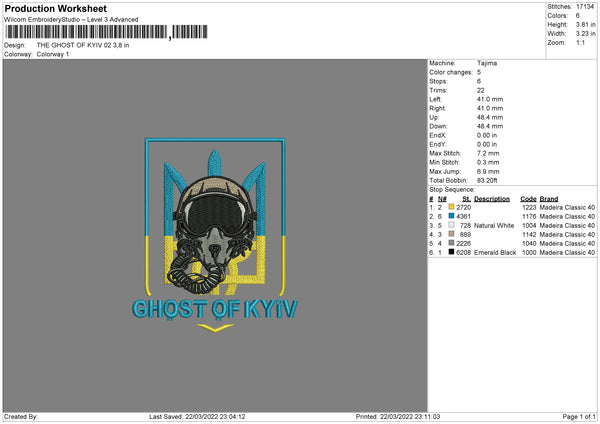Click the Natural White thread color swatch
This screenshot has height=424, width=600.
coord(451,225)
